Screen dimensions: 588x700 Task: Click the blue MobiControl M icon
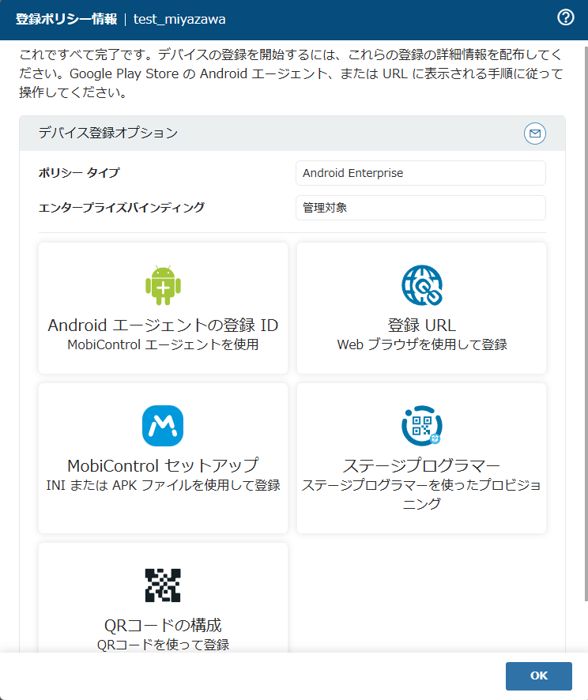coord(163,425)
